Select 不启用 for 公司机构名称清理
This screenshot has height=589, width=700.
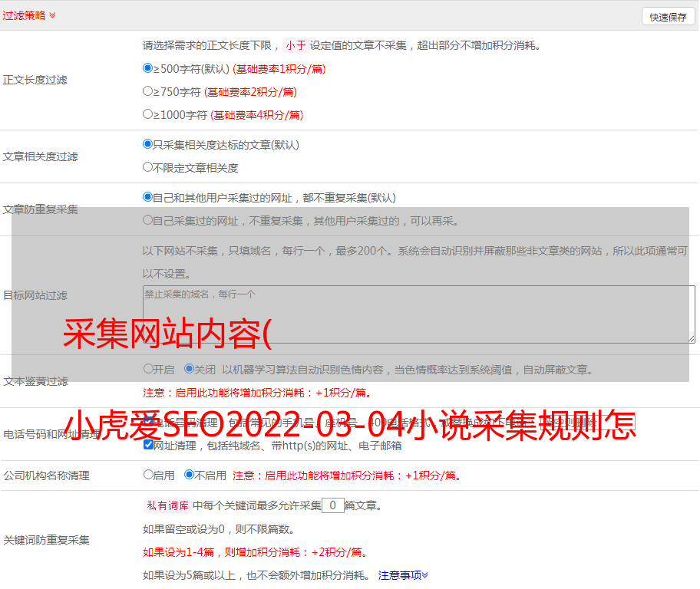pyautogui.click(x=189, y=474)
